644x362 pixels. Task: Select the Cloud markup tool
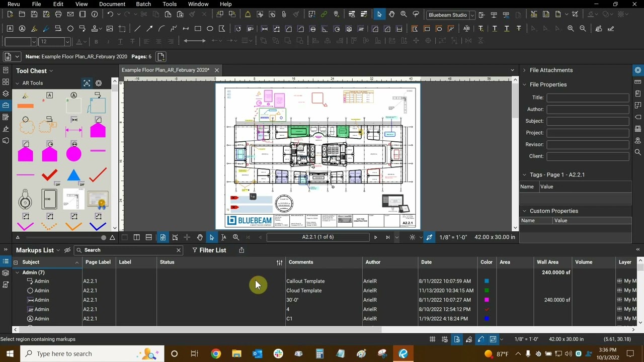tap(70, 29)
